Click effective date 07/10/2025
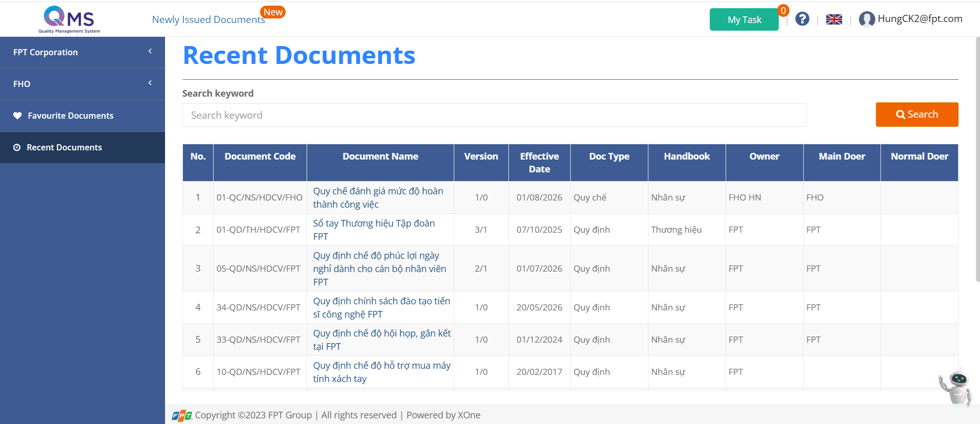Viewport: 980px width, 424px height. coord(539,230)
